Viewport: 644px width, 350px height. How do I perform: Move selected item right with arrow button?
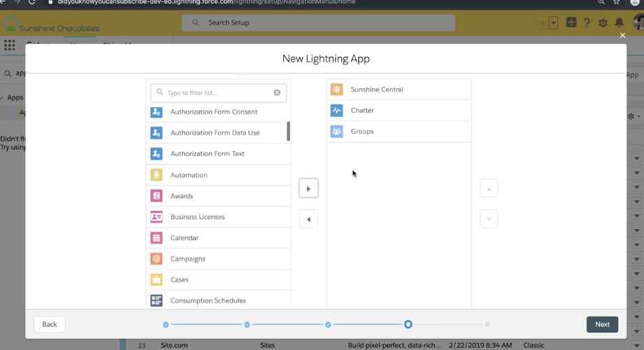click(x=308, y=188)
